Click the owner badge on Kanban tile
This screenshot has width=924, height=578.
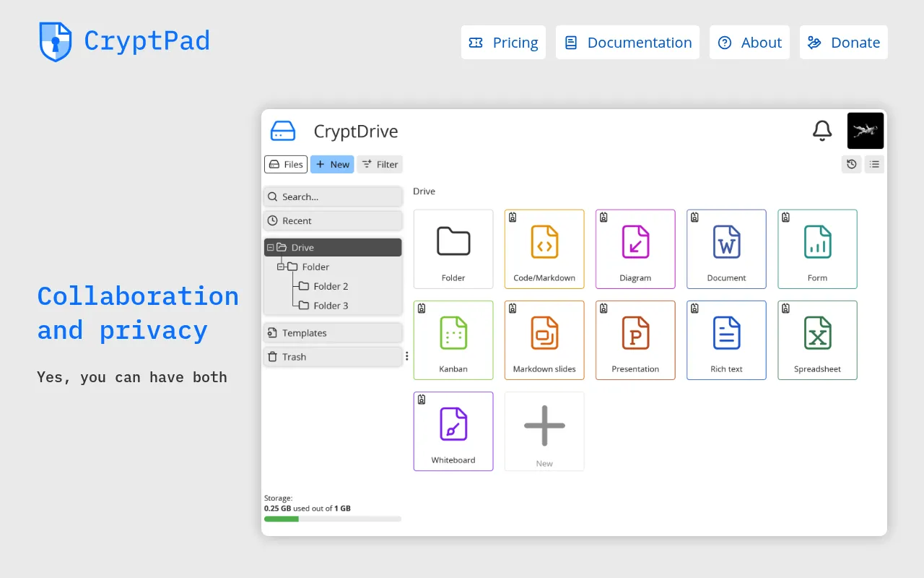(422, 308)
